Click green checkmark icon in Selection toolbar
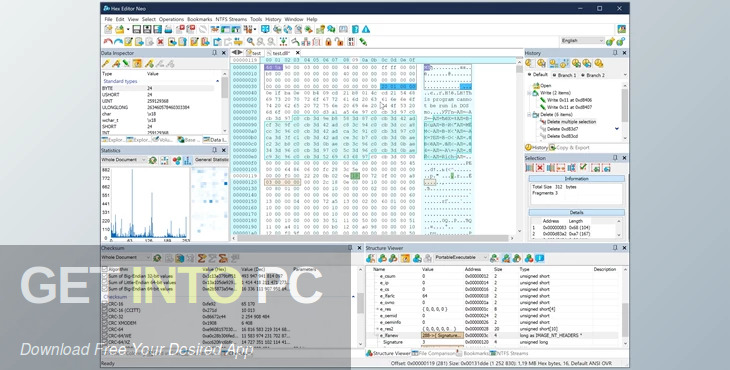 point(583,168)
